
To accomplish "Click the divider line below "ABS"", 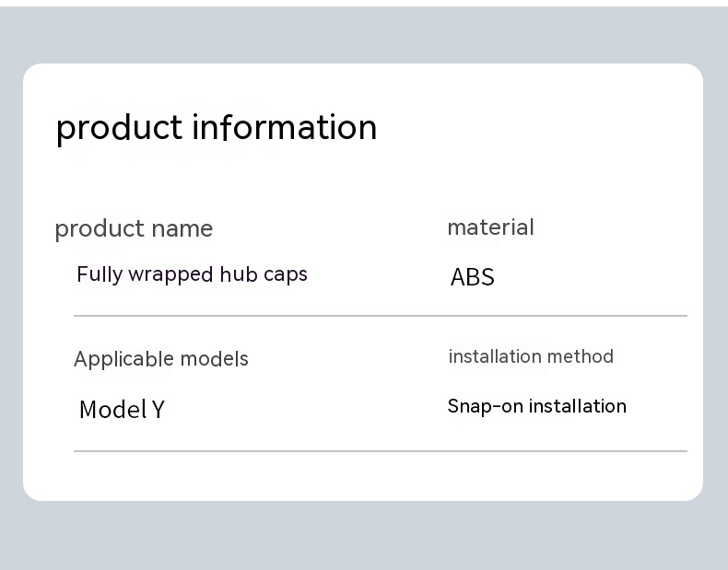I will (380, 316).
